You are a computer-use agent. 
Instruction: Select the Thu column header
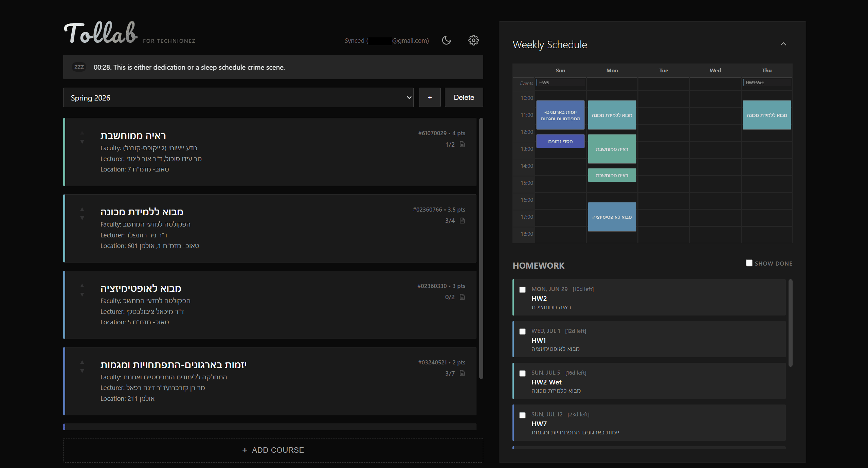[767, 71]
